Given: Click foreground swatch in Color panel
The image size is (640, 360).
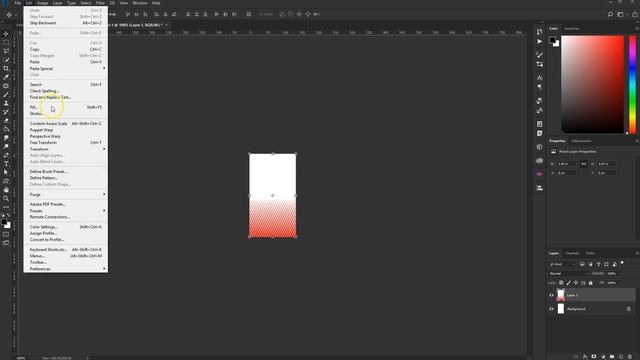Looking at the screenshot, I should 552,40.
